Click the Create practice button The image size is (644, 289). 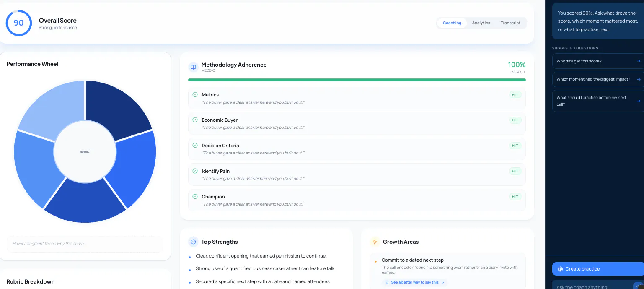click(598, 269)
